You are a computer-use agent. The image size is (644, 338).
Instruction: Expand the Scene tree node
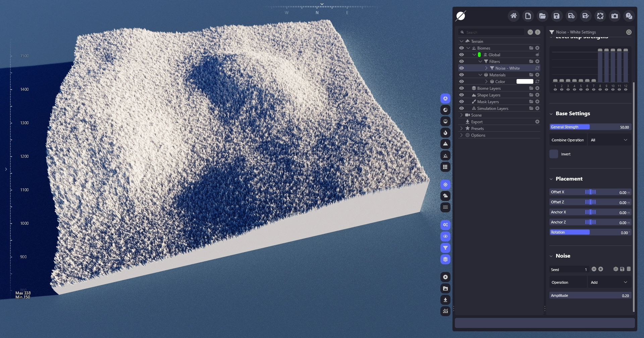click(x=462, y=115)
